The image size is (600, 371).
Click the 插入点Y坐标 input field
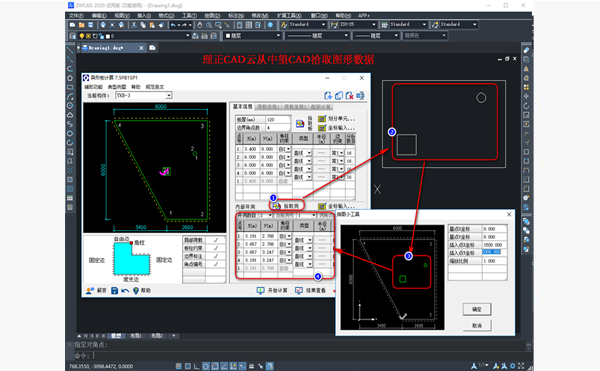pos(494,252)
